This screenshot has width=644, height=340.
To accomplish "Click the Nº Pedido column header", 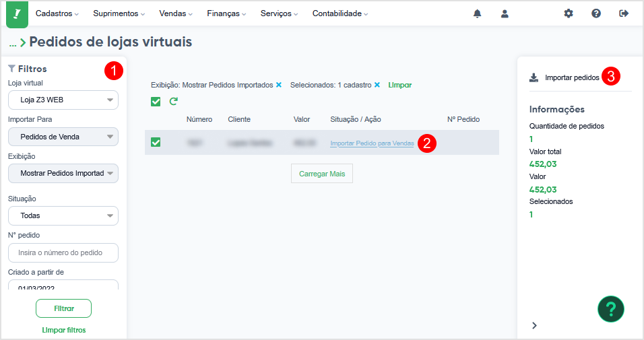I will point(463,119).
